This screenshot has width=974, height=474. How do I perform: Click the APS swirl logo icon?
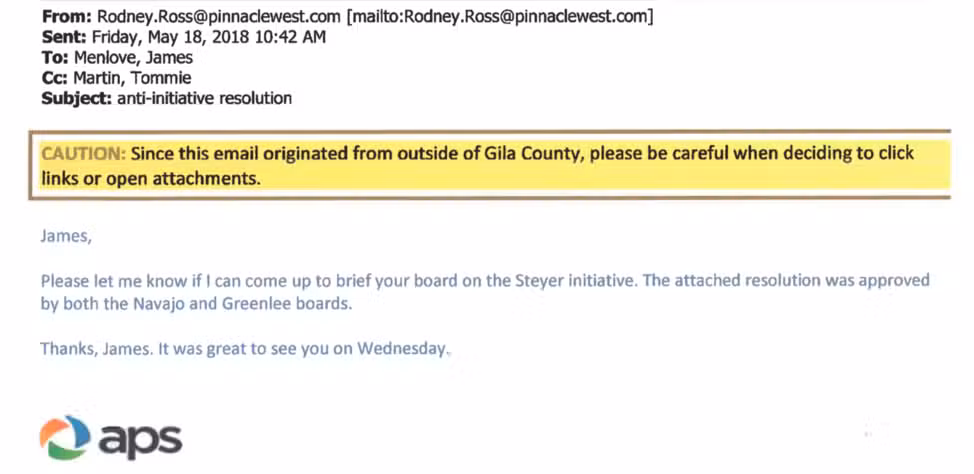[x=65, y=437]
